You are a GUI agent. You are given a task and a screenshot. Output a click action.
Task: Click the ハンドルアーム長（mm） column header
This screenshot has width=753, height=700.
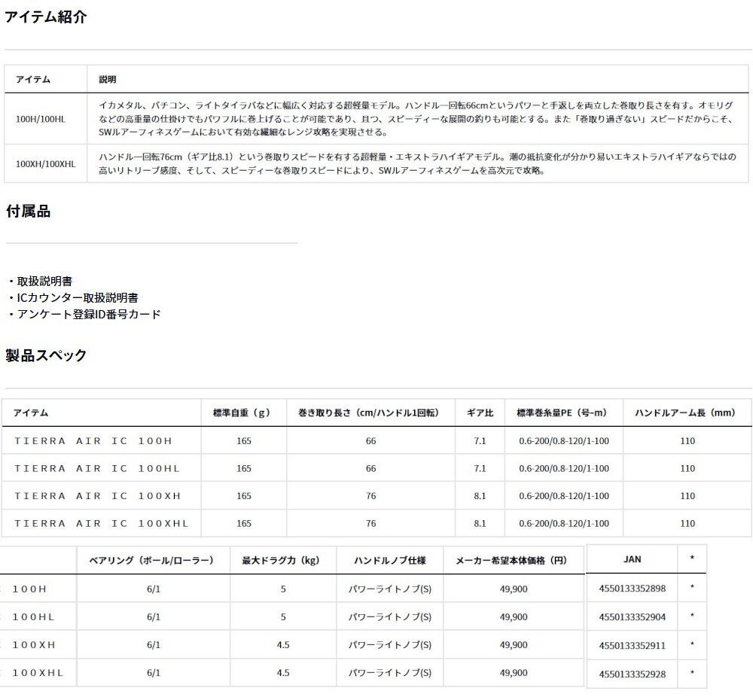[x=687, y=412]
